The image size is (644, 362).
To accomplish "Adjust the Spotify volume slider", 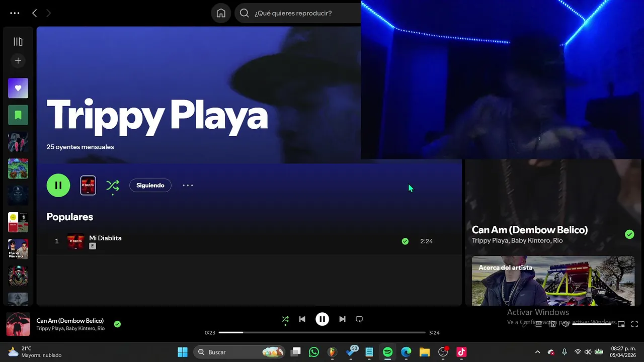I will pos(592,324).
